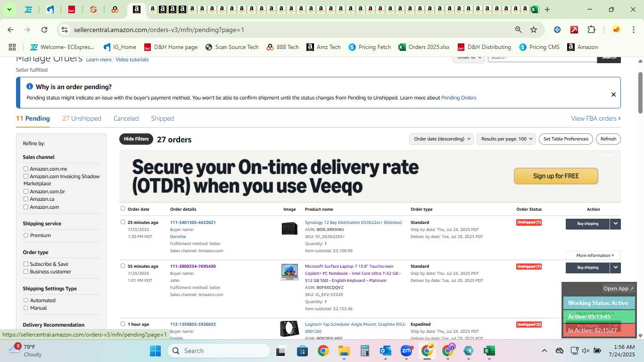Open Amz Tech bookmark
Image resolution: width=644 pixels, height=362 pixels.
(323, 47)
